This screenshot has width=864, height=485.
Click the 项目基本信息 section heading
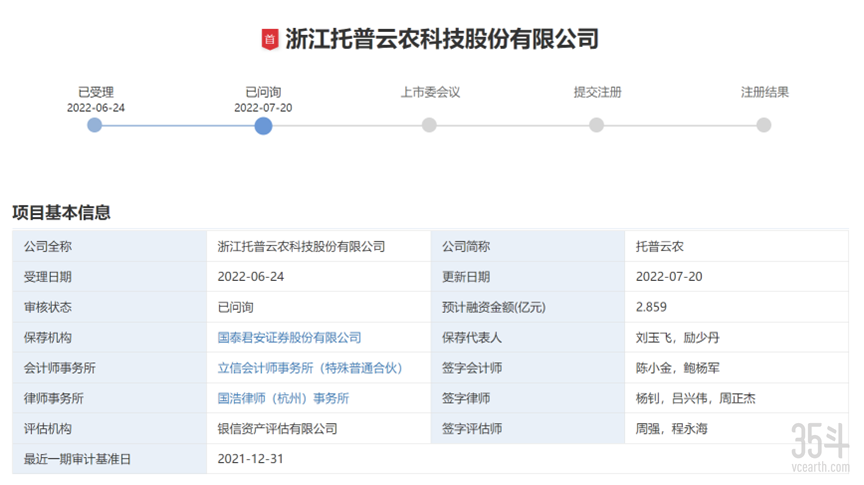pos(61,212)
